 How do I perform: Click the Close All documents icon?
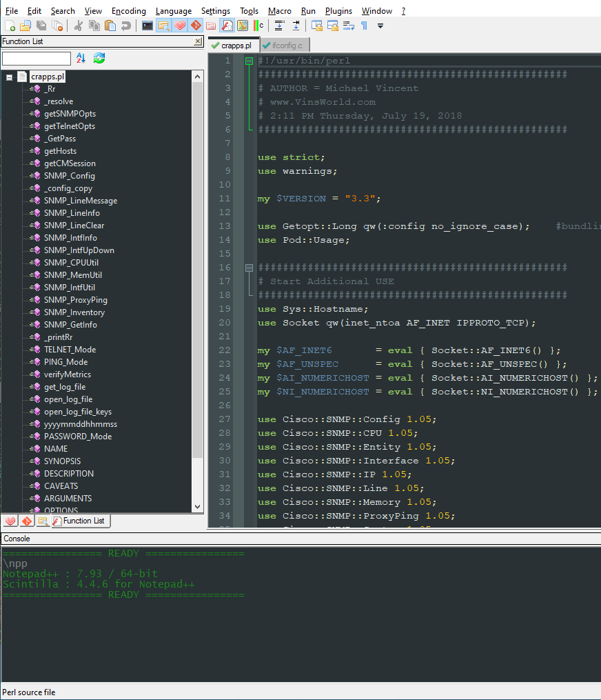58,26
